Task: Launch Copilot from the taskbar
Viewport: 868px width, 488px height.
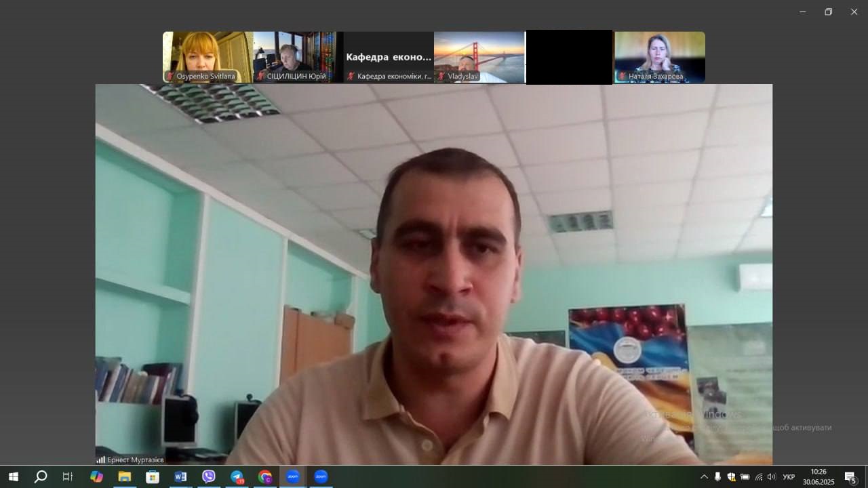Action: click(x=96, y=476)
